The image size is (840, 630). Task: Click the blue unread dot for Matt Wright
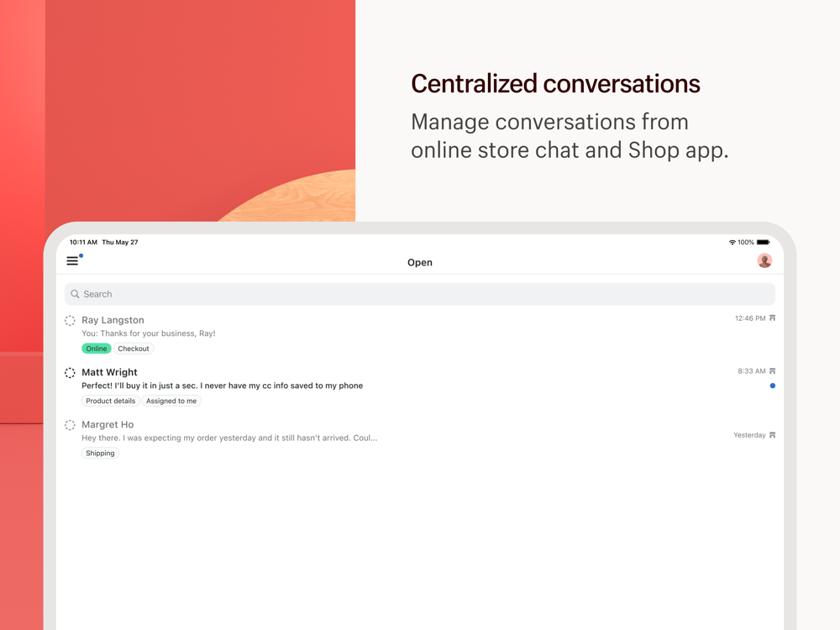pos(773,386)
